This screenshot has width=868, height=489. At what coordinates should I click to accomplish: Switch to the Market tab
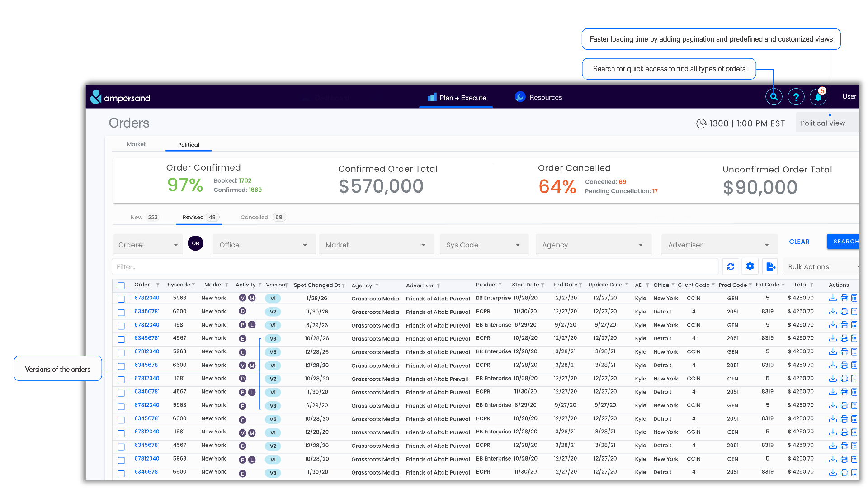(136, 144)
